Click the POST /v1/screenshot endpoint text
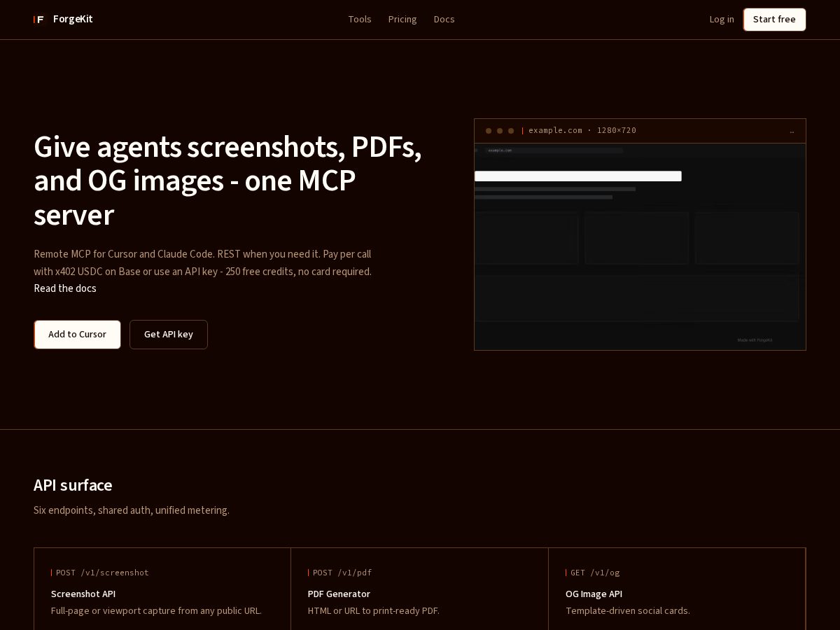This screenshot has width=840, height=630. click(x=102, y=573)
